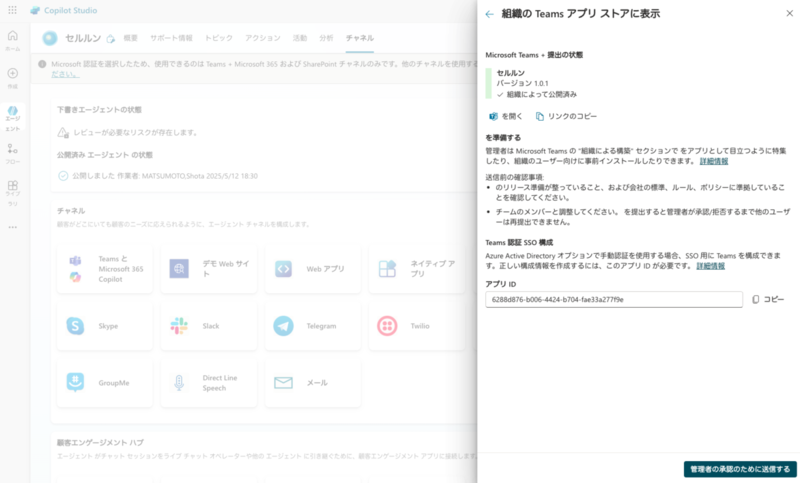Viewport: 800px width, 483px height.
Task: Click the info icon in the notification banner
Action: pyautogui.click(x=42, y=64)
